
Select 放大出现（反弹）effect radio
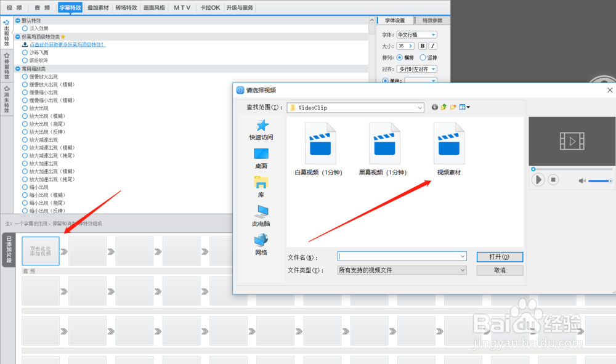[x=25, y=132]
